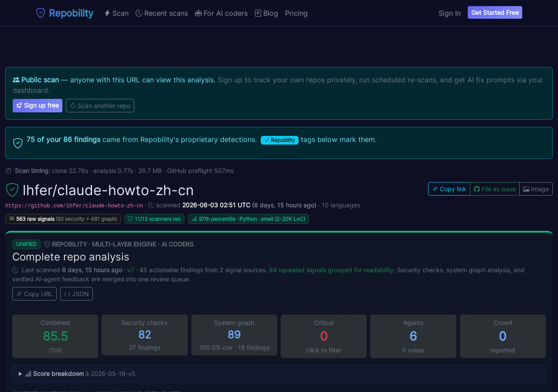Click the '2026-06-03 02:51 UTC' scan date

216,205
